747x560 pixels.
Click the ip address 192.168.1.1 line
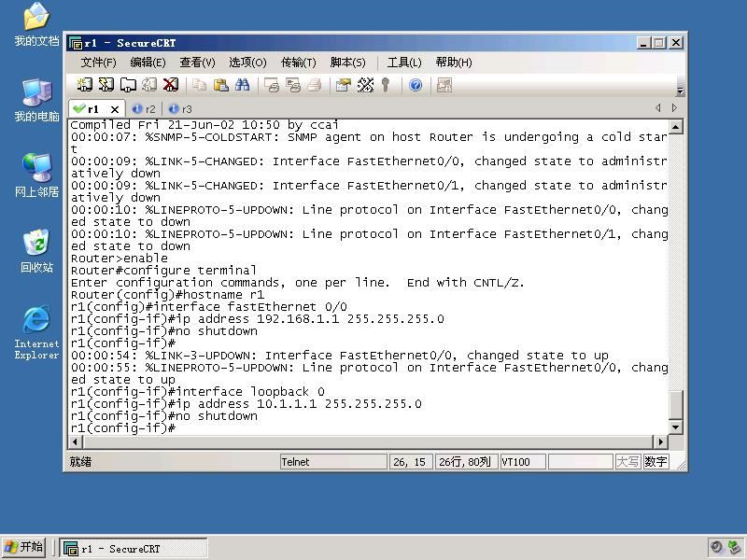(x=258, y=318)
